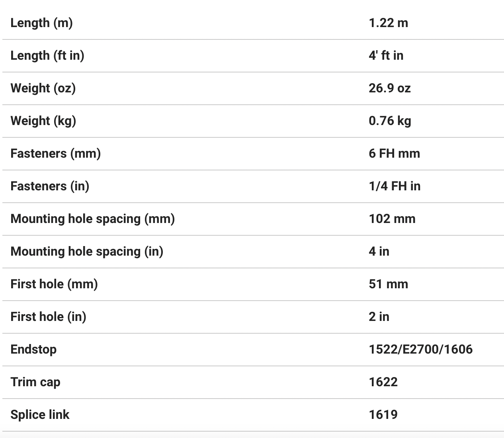Click the "Fasteners (mm)" label
This screenshot has height=438, width=504.
click(x=55, y=154)
